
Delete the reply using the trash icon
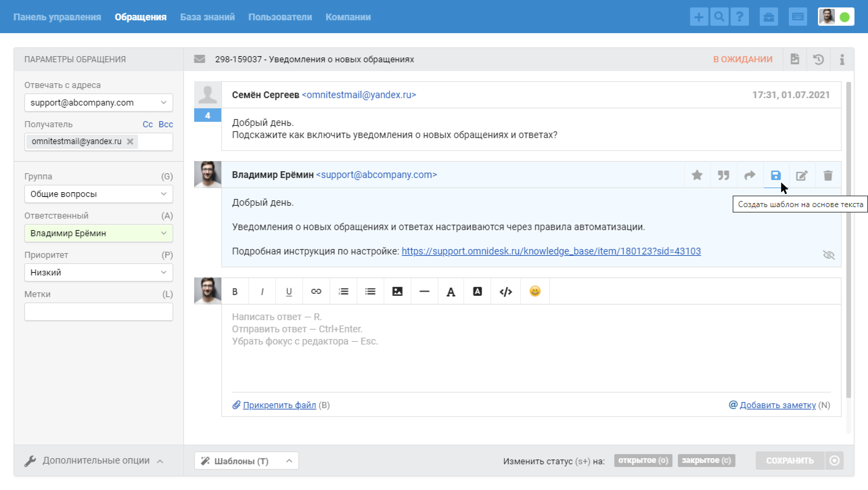(828, 175)
